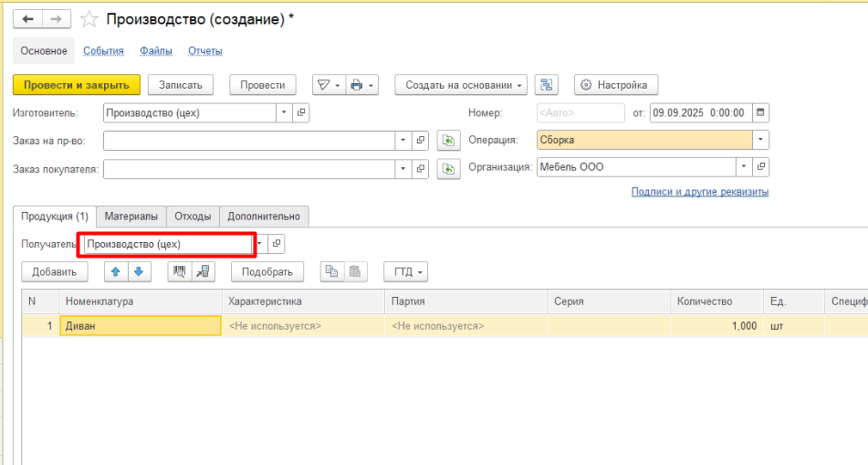The image size is (868, 465).
Task: Click the Операция field showing Сборка
Action: coord(644,140)
